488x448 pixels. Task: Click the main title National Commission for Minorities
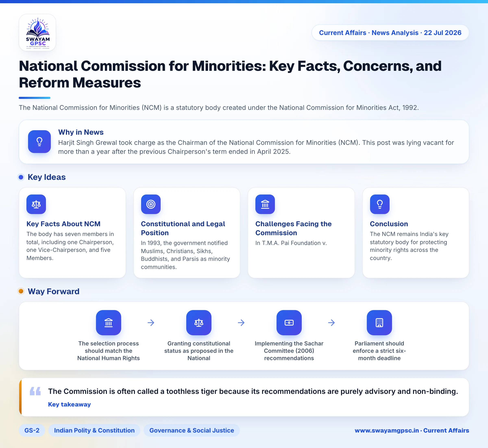click(x=230, y=74)
